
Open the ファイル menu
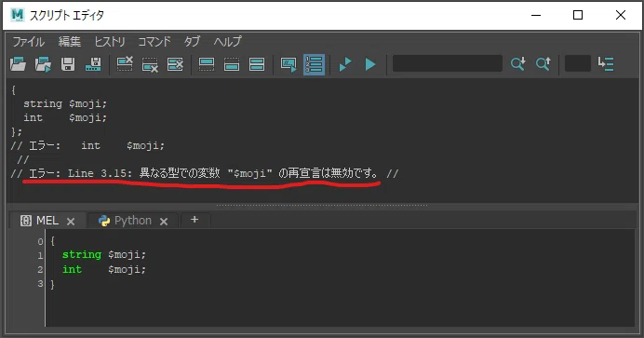click(x=28, y=42)
